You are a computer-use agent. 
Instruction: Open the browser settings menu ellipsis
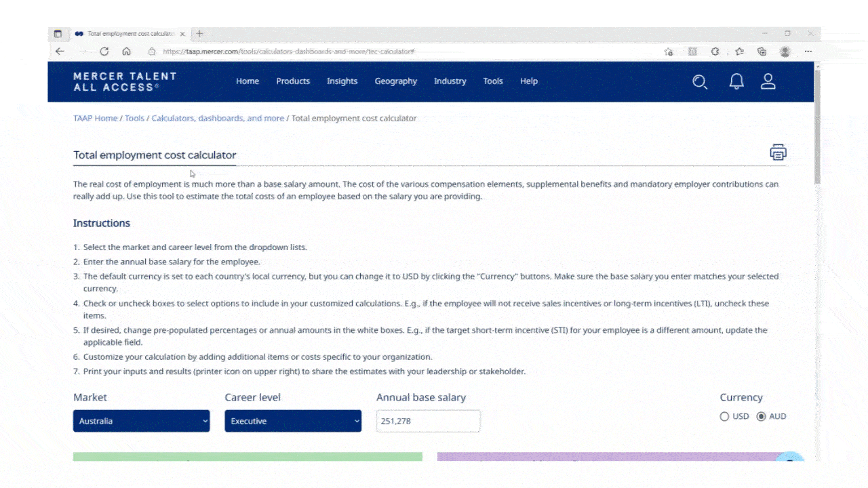point(808,51)
